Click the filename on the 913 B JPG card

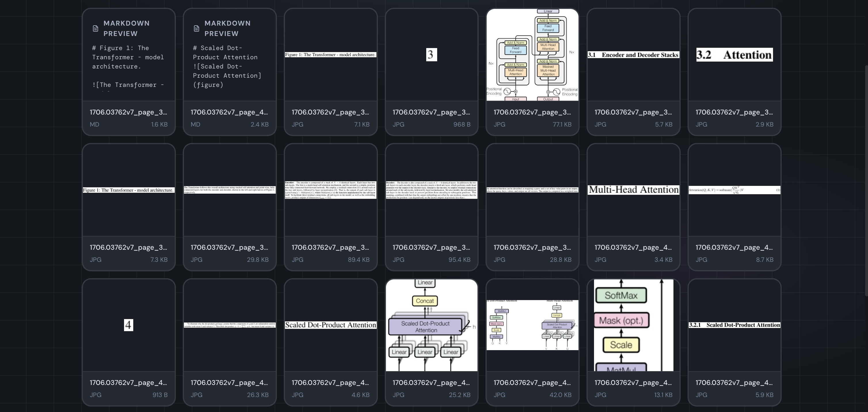[128, 382]
